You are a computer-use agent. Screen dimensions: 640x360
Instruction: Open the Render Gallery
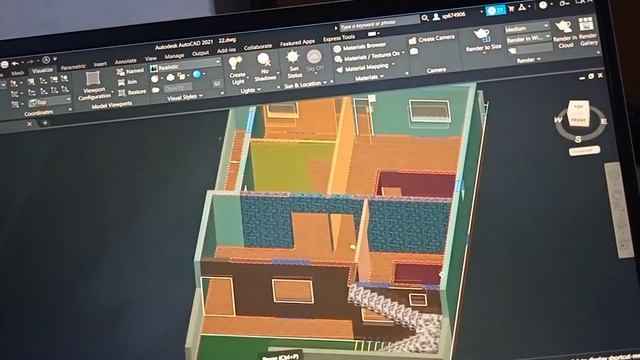click(588, 31)
